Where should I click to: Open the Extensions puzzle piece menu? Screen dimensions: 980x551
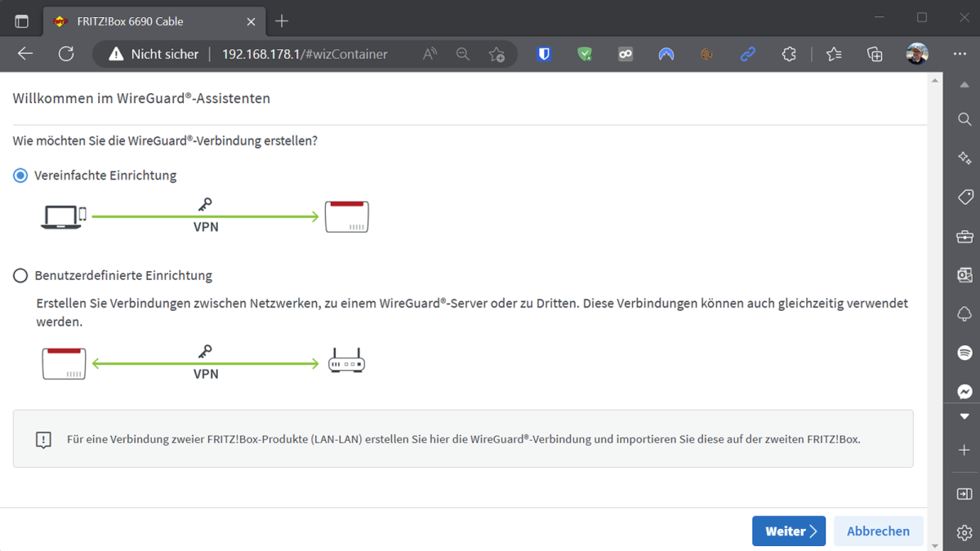pos(789,54)
